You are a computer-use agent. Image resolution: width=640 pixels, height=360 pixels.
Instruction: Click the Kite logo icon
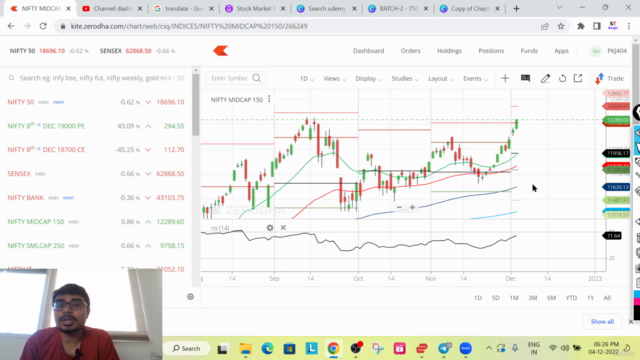tap(220, 51)
